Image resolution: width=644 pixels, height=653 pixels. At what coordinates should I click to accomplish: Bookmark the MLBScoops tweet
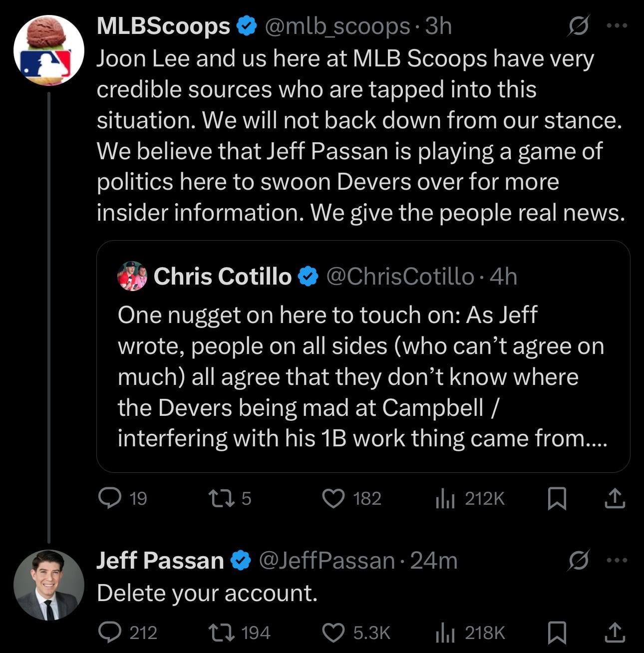[x=557, y=498]
